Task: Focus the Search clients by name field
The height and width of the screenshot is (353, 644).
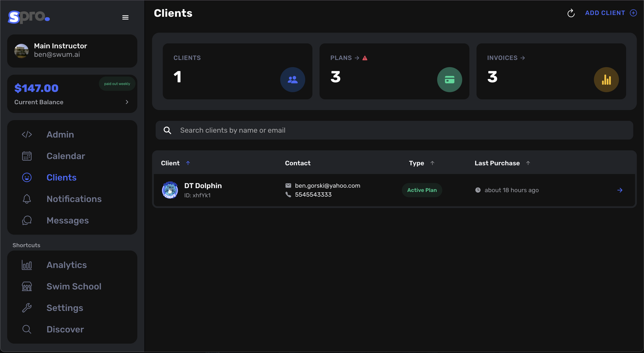Action: tap(394, 130)
